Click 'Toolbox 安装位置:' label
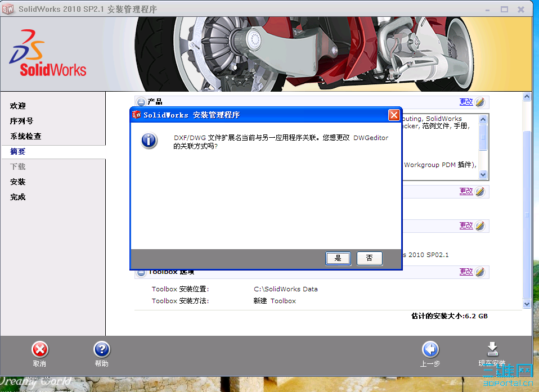 coord(181,289)
